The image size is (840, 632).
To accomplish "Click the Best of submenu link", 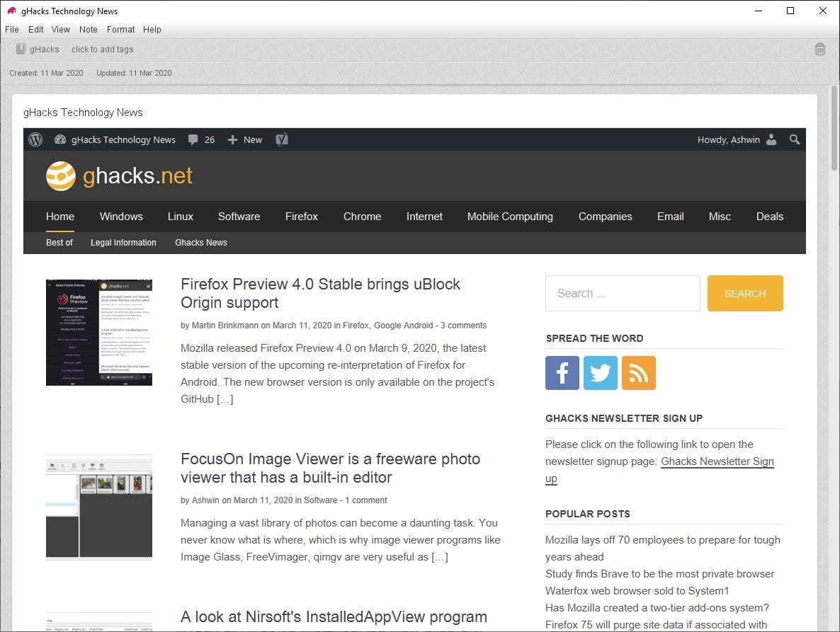I will point(59,243).
